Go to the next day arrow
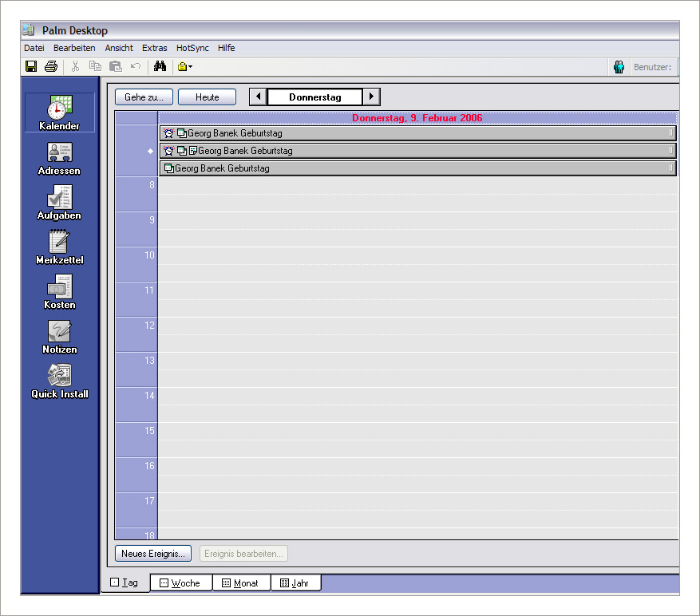The image size is (700, 616). [371, 97]
